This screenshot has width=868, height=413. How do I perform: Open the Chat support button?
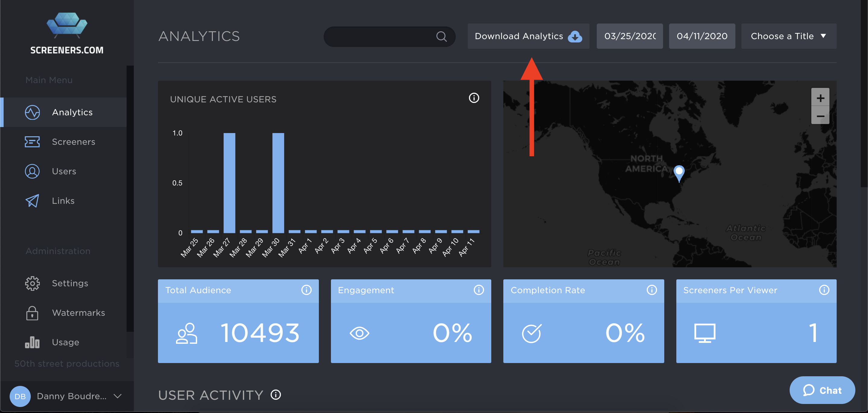point(822,390)
